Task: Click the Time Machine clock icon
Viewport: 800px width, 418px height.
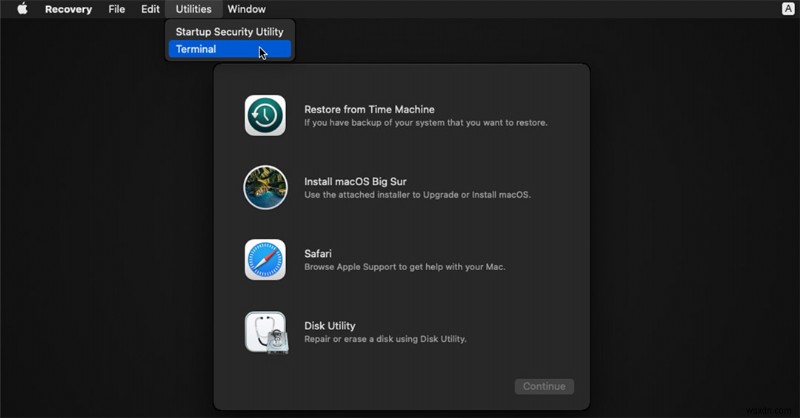Action: tap(265, 115)
